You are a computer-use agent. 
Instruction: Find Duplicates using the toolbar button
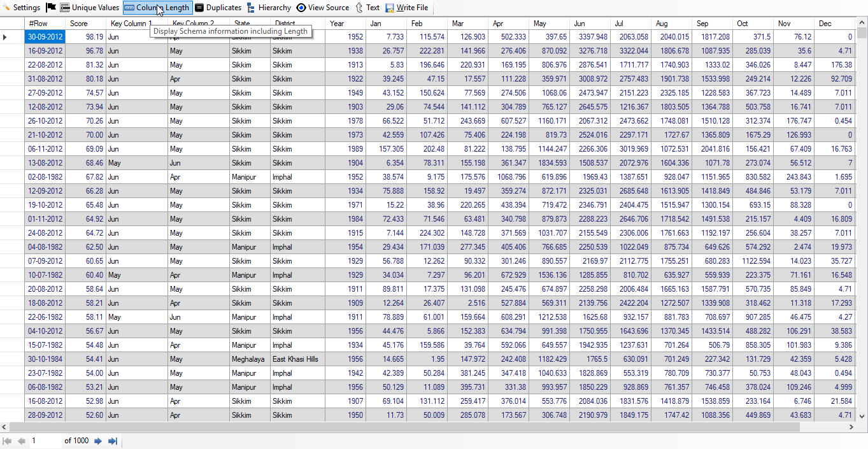coord(218,8)
